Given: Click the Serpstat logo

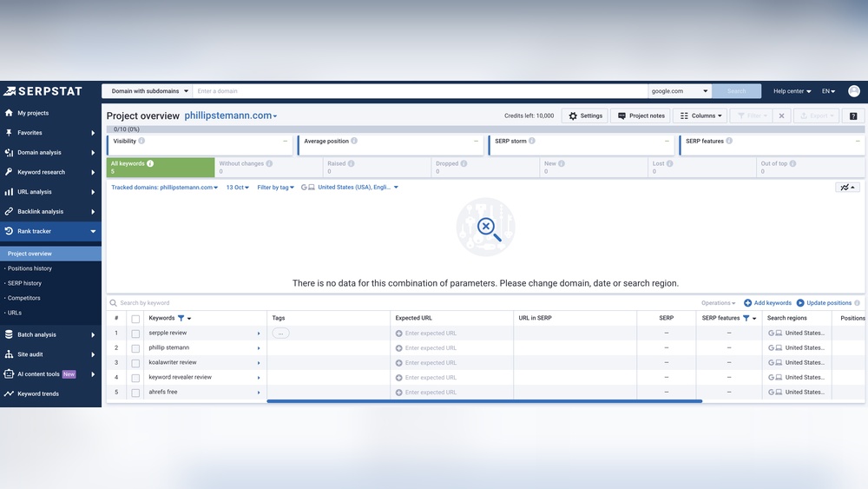Looking at the screenshot, I should [43, 91].
